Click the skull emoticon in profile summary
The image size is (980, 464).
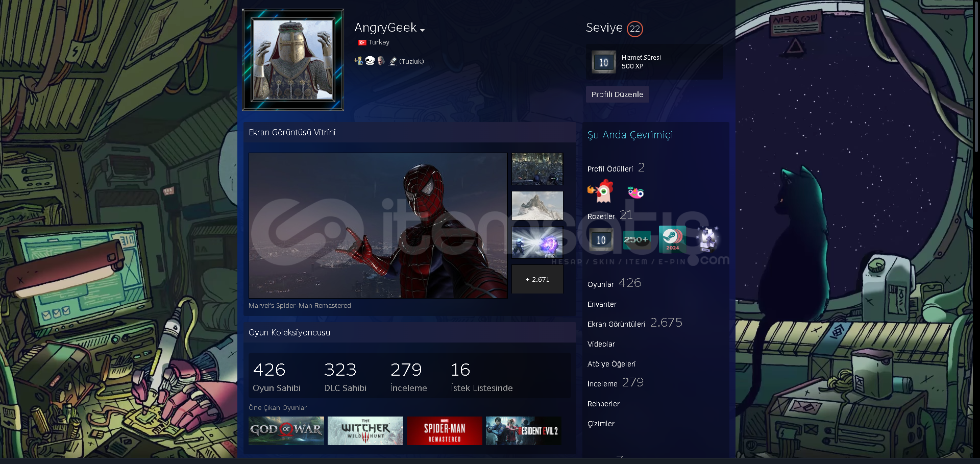click(370, 61)
